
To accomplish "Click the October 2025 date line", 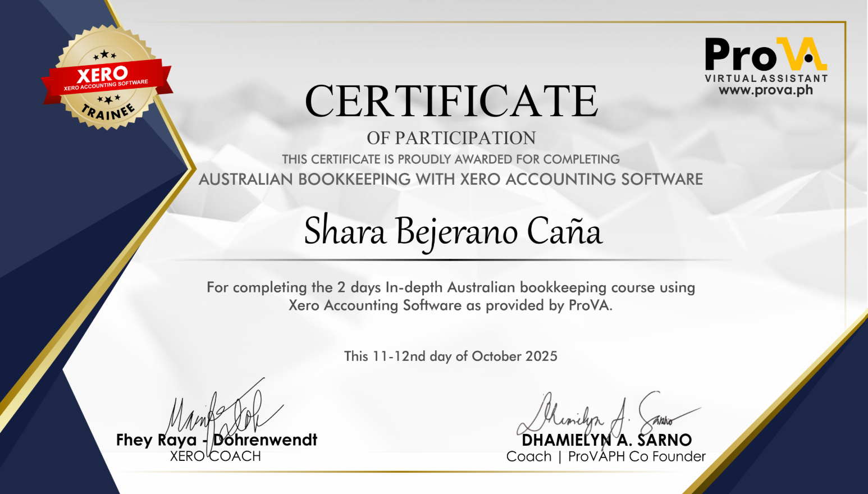I will pyautogui.click(x=450, y=356).
